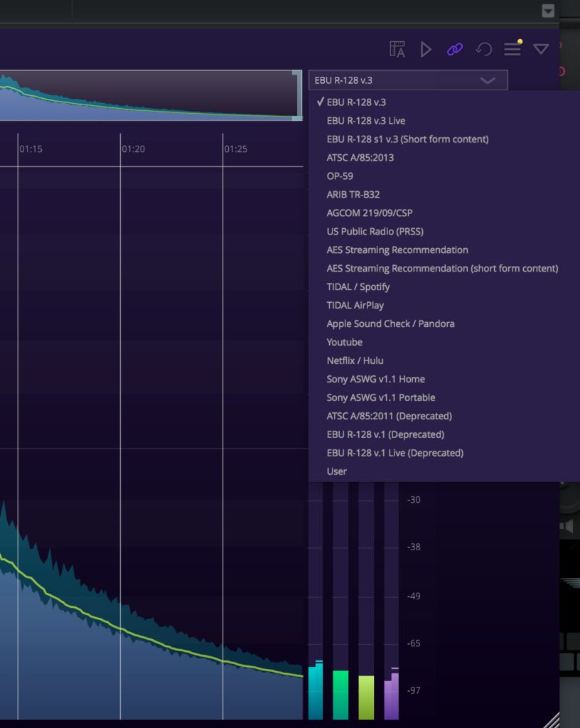Click the 01:20 timeline marker
This screenshot has width=580, height=728.
[133, 149]
